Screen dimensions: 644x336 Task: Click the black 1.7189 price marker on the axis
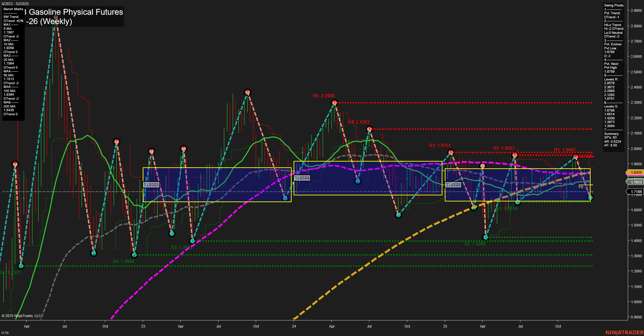coord(635,192)
